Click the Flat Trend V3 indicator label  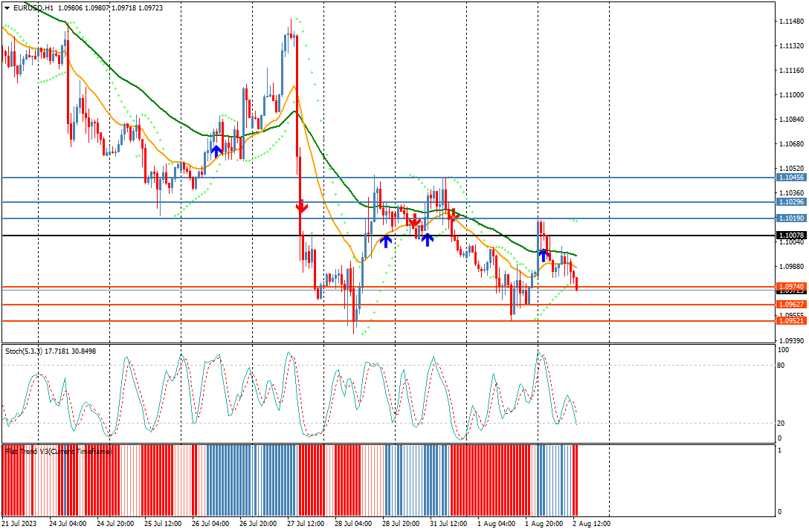[x=59, y=451]
